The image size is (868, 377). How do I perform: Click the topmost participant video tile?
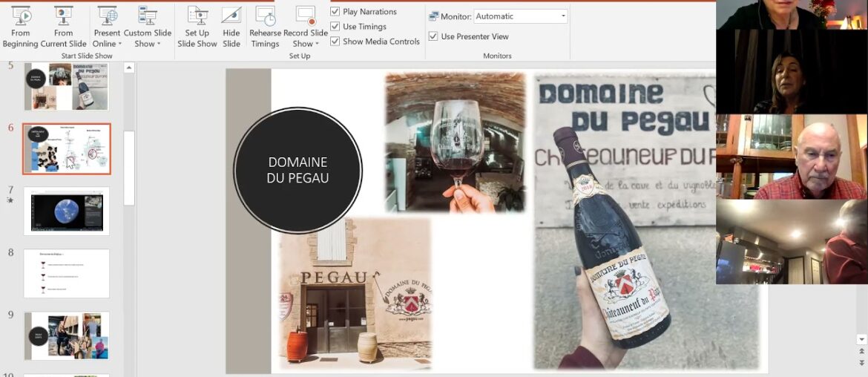tap(792, 14)
